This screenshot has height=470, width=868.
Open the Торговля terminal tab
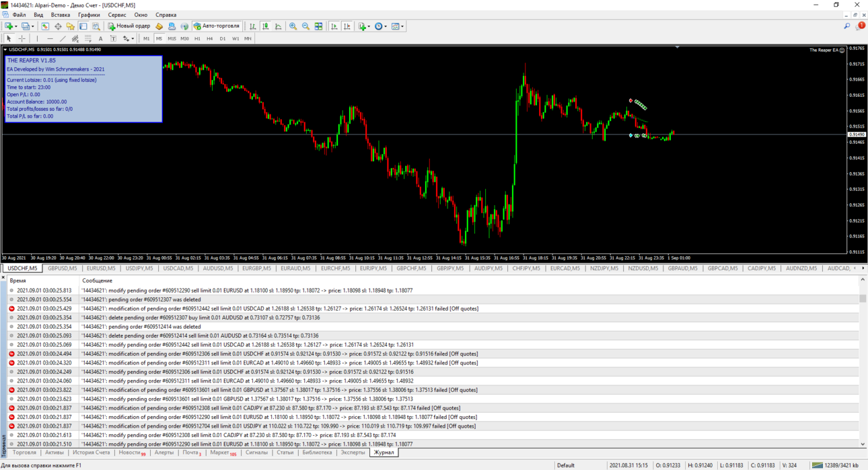24,453
